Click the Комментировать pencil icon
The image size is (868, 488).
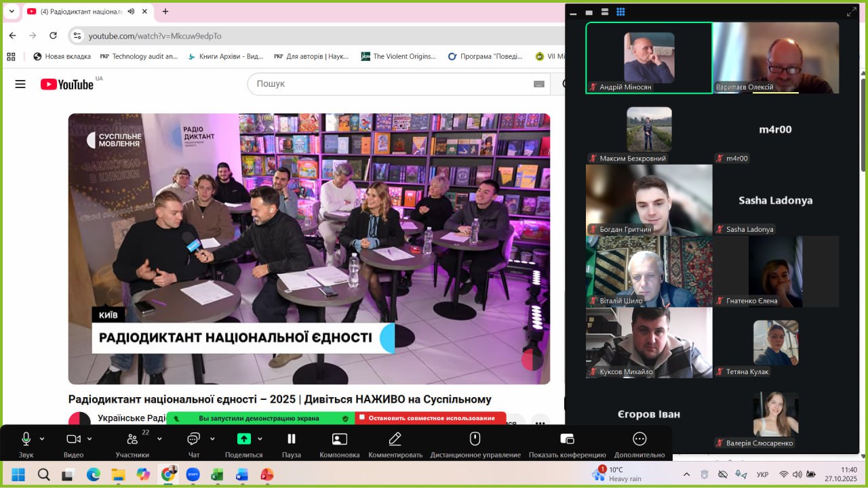395,439
